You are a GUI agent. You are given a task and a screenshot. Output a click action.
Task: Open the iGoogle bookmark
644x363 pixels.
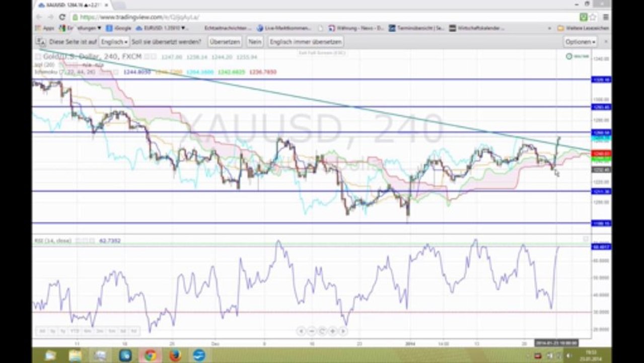[118, 28]
